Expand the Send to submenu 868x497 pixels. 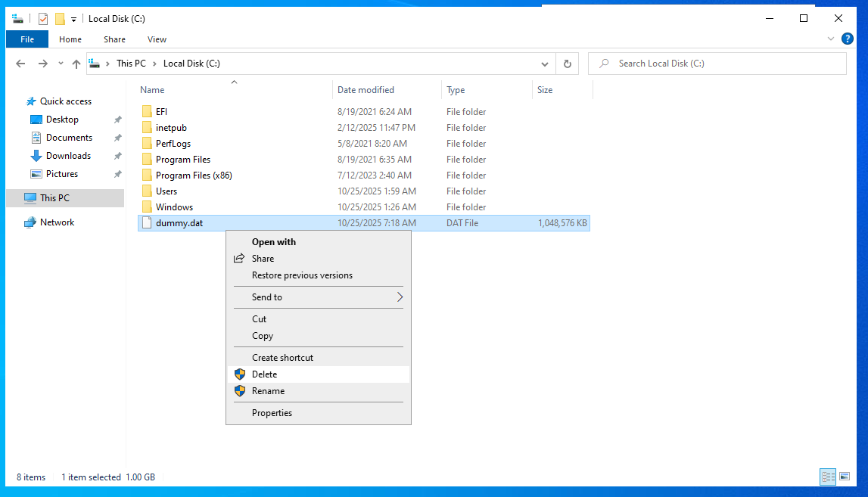pos(319,297)
